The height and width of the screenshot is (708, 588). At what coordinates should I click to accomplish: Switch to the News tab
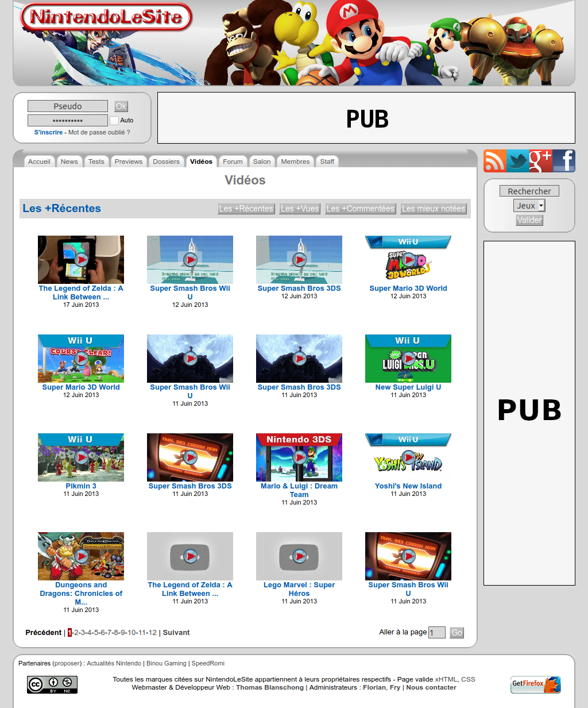click(x=69, y=161)
